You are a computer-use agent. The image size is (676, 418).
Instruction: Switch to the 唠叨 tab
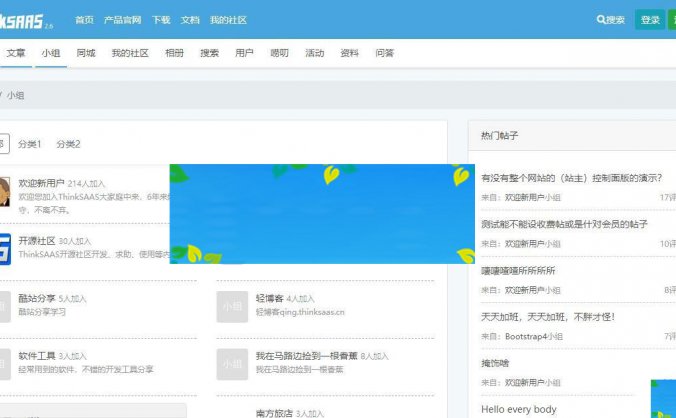coord(279,53)
